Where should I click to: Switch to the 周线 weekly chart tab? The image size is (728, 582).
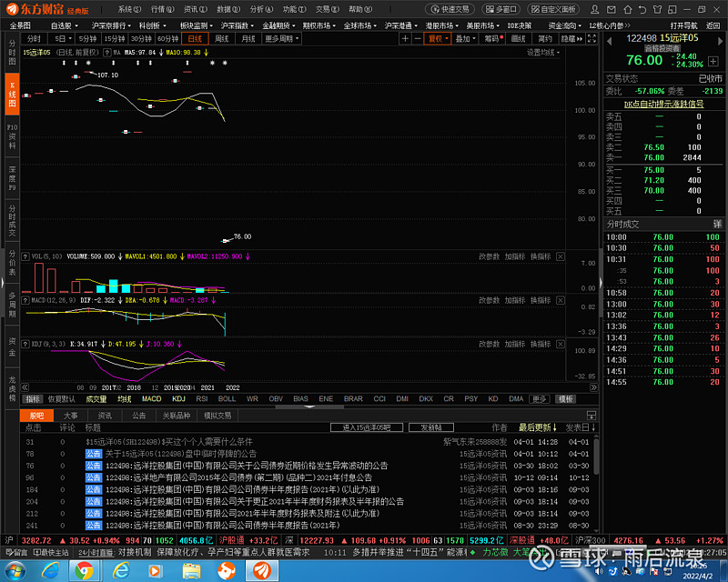[222, 38]
